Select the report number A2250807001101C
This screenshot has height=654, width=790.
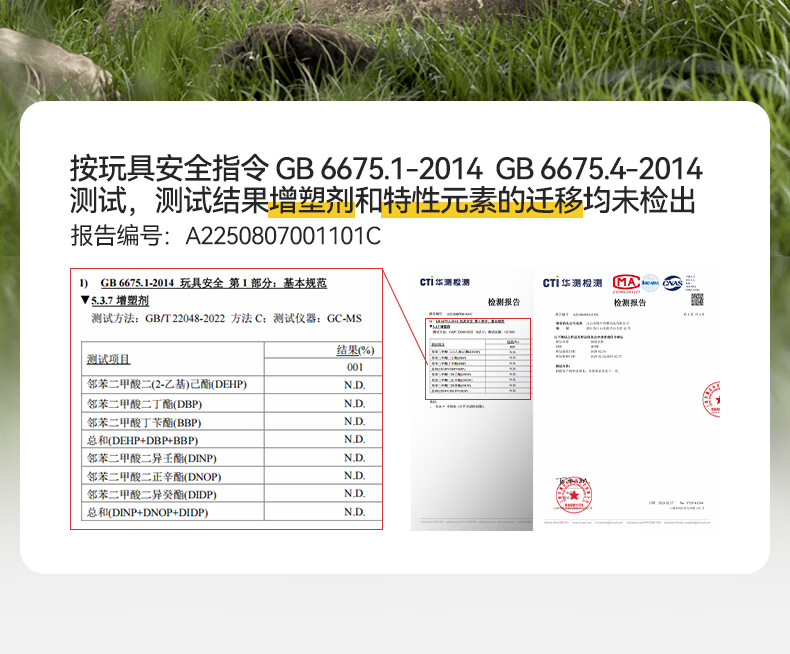coord(284,236)
